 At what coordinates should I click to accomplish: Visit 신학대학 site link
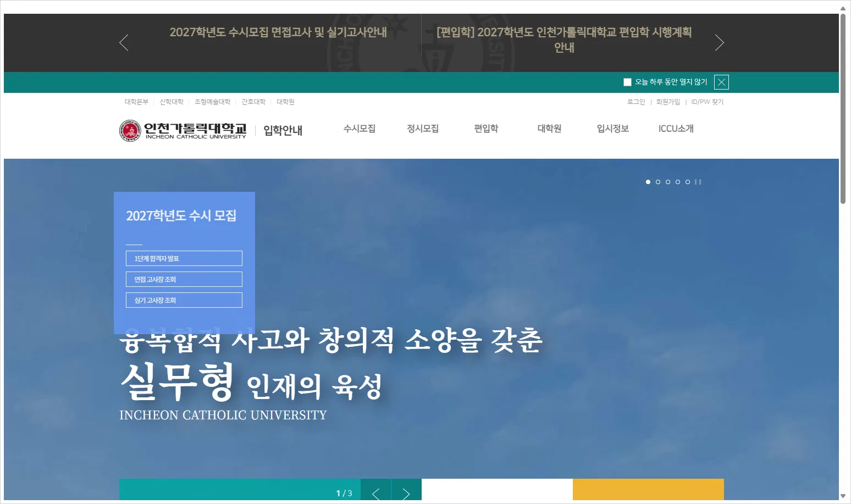(x=172, y=102)
